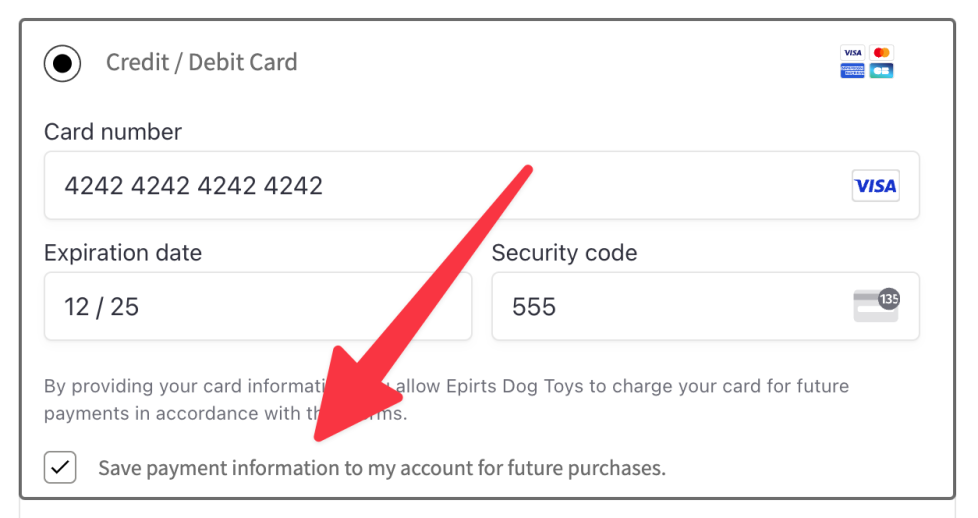This screenshot has width=978, height=518.
Task: Click the VISA badge inside the card number field
Action: (875, 186)
